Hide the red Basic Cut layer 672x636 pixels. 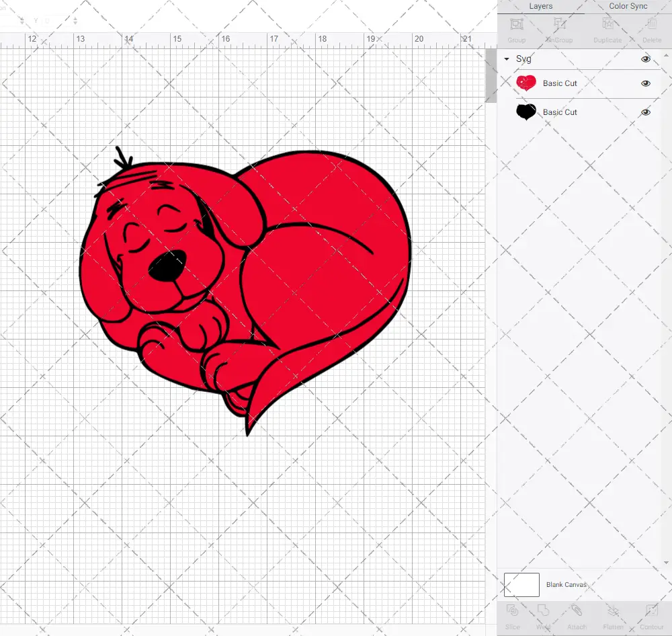[x=645, y=83]
